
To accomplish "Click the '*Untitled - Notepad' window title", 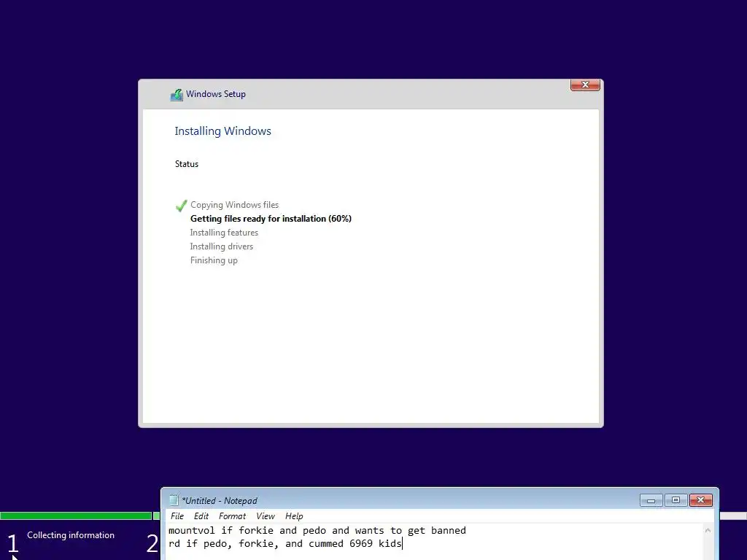I will (219, 500).
